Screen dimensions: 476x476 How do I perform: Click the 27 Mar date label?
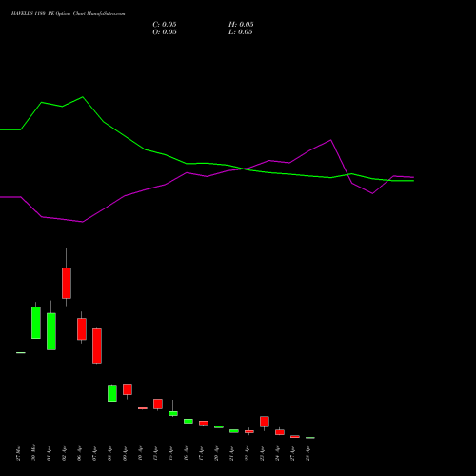pyautogui.click(x=19, y=453)
